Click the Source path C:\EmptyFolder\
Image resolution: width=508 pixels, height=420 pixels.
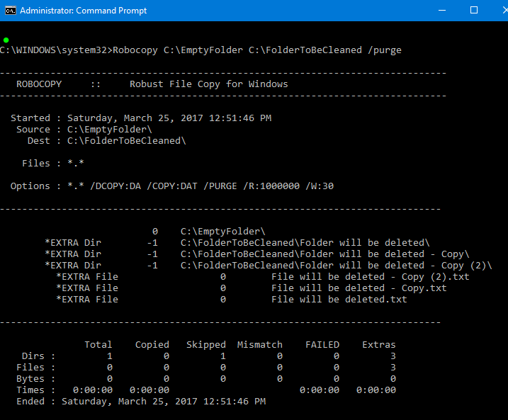109,130
